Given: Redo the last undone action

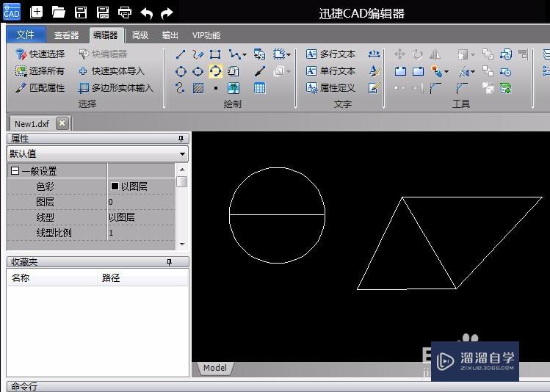Looking at the screenshot, I should pos(167,13).
